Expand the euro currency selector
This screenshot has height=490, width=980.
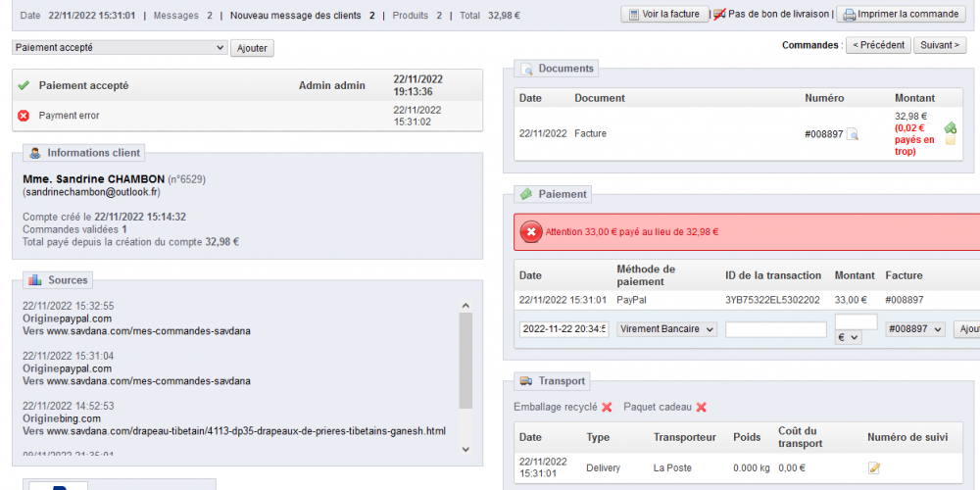(x=848, y=337)
